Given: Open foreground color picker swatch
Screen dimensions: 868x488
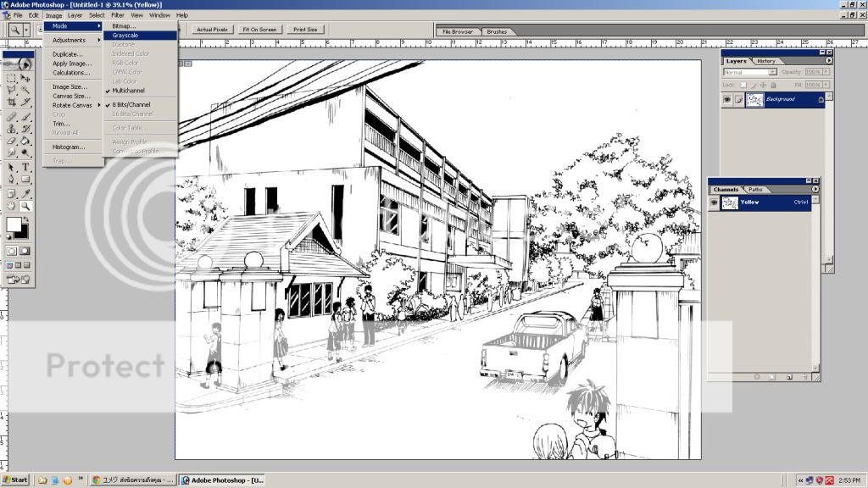Looking at the screenshot, I should point(14,224).
